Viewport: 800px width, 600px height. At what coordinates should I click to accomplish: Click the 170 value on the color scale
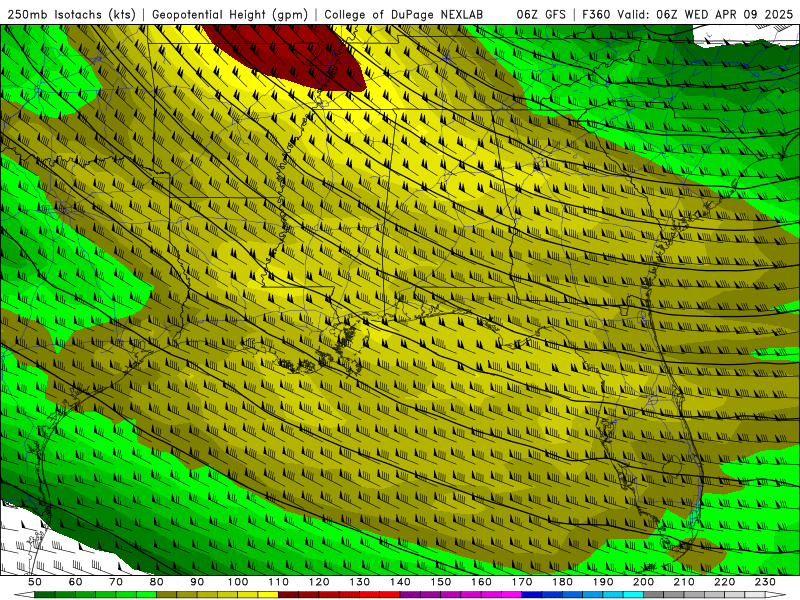[522, 582]
